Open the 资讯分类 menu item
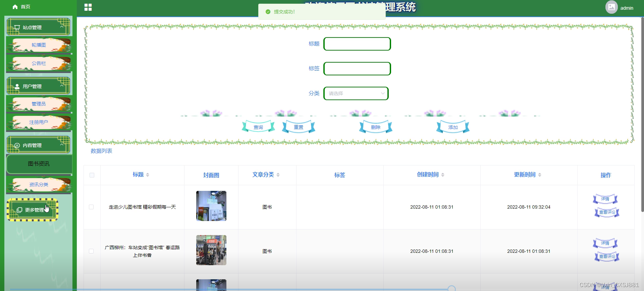The image size is (644, 291). 39,185
